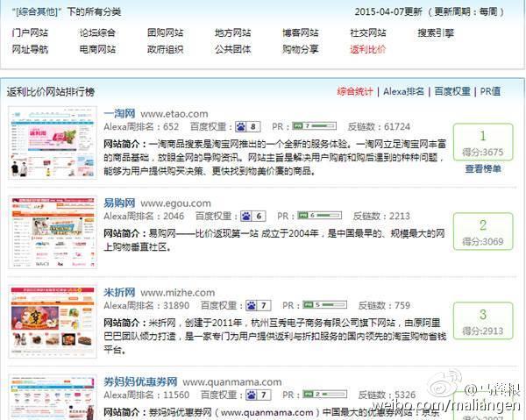
Task: Click the PR rank bar for 一淘网
Action: pyautogui.click(x=315, y=126)
